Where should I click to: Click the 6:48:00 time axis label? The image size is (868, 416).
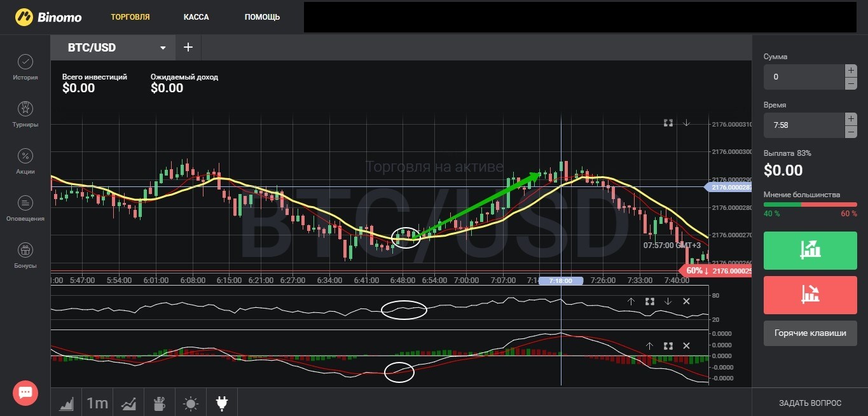403,281
